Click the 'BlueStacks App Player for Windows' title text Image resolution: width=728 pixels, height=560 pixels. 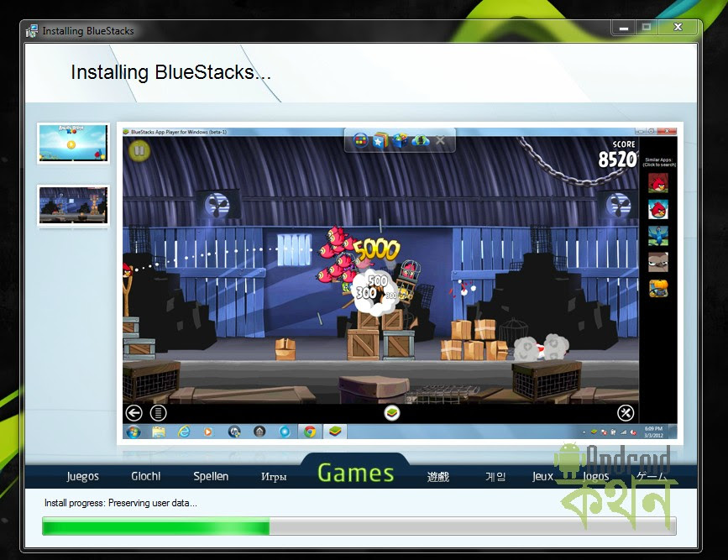click(x=179, y=132)
